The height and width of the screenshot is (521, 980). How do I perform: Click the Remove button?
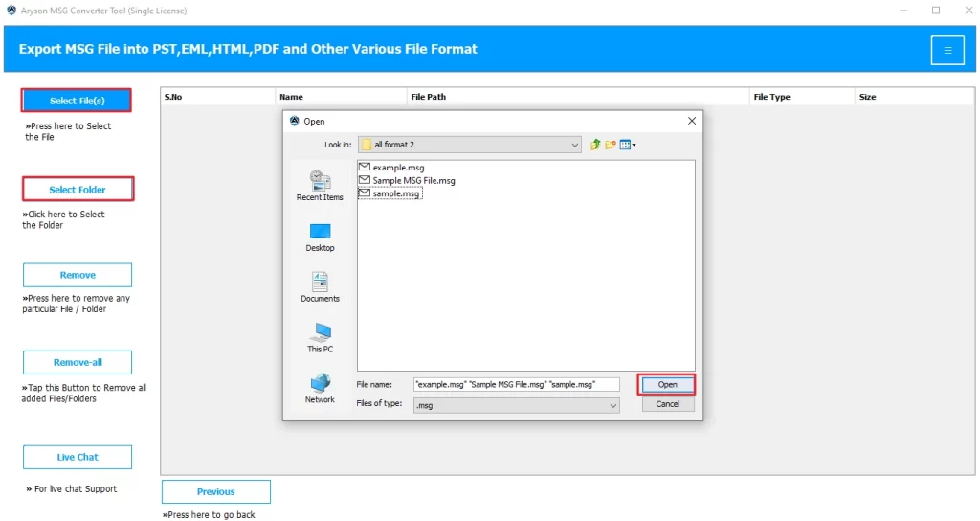click(x=78, y=275)
